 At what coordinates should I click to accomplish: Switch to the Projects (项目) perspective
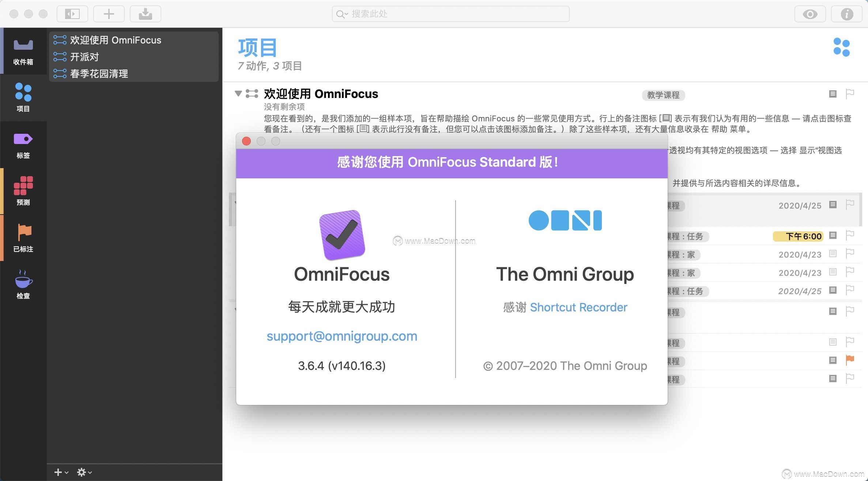pos(23,98)
